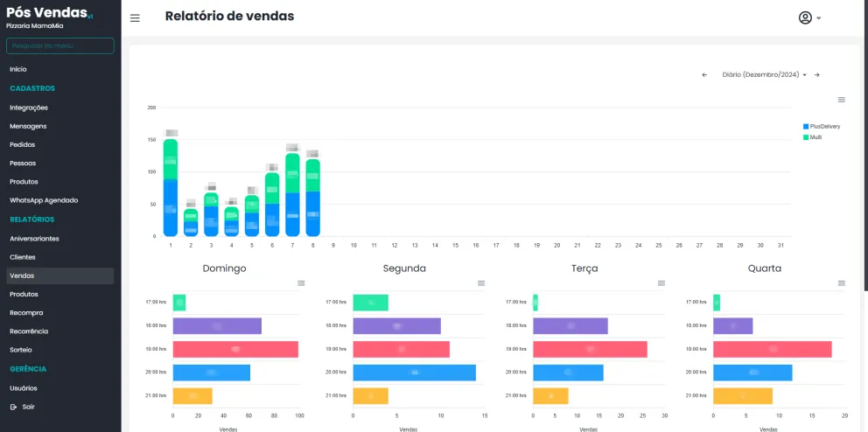Image resolution: width=868 pixels, height=432 pixels.
Task: Click the Pós Vendas logo title
Action: tap(47, 12)
